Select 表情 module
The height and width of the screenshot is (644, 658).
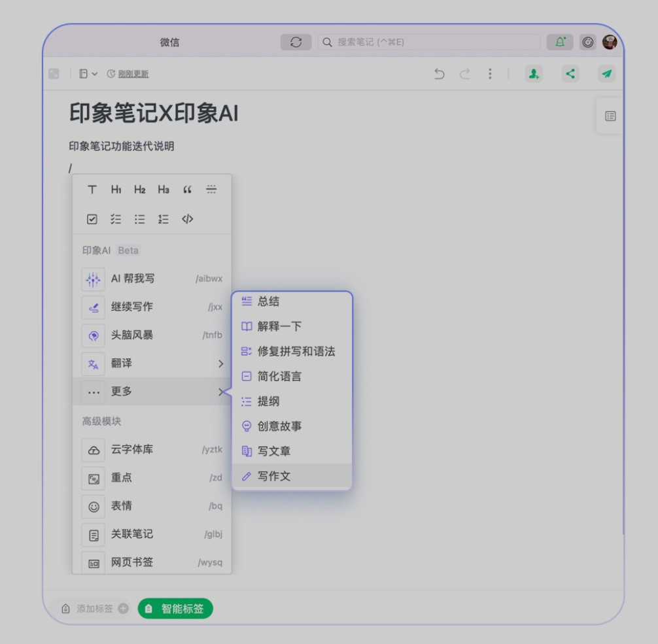click(152, 506)
